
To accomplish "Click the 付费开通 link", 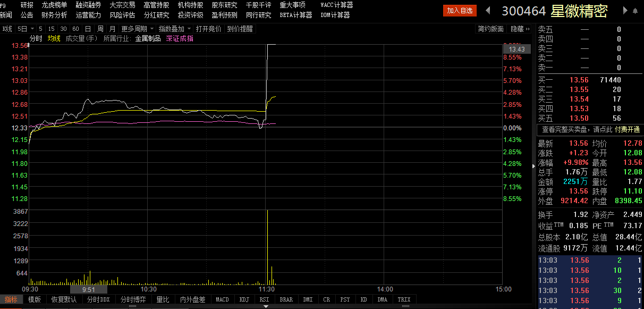I will (627, 129).
